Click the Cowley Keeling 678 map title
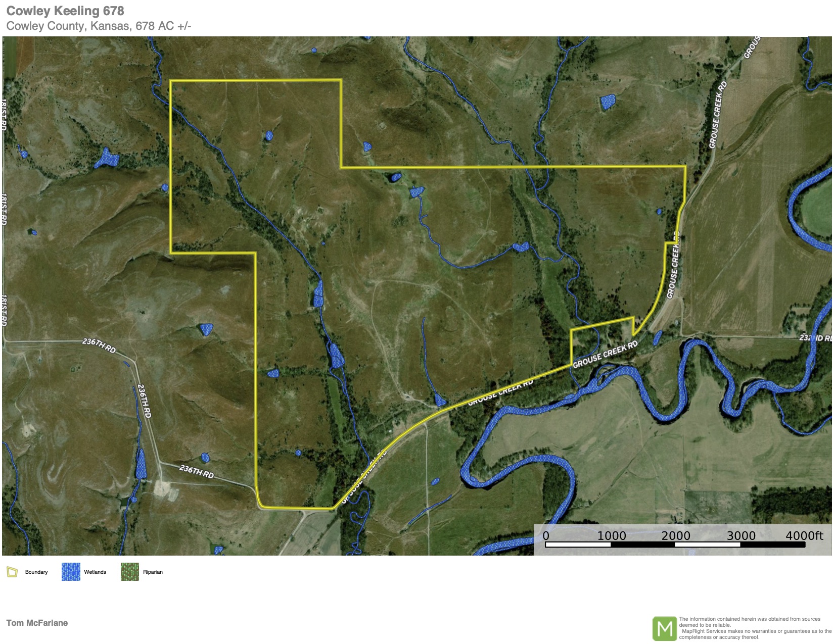Image resolution: width=834 pixels, height=644 pixels. (65, 11)
